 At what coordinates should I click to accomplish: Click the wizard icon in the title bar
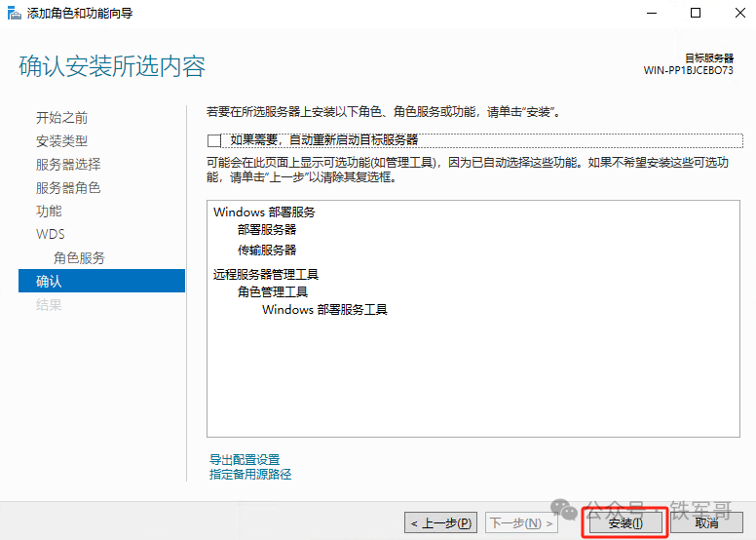[15, 13]
